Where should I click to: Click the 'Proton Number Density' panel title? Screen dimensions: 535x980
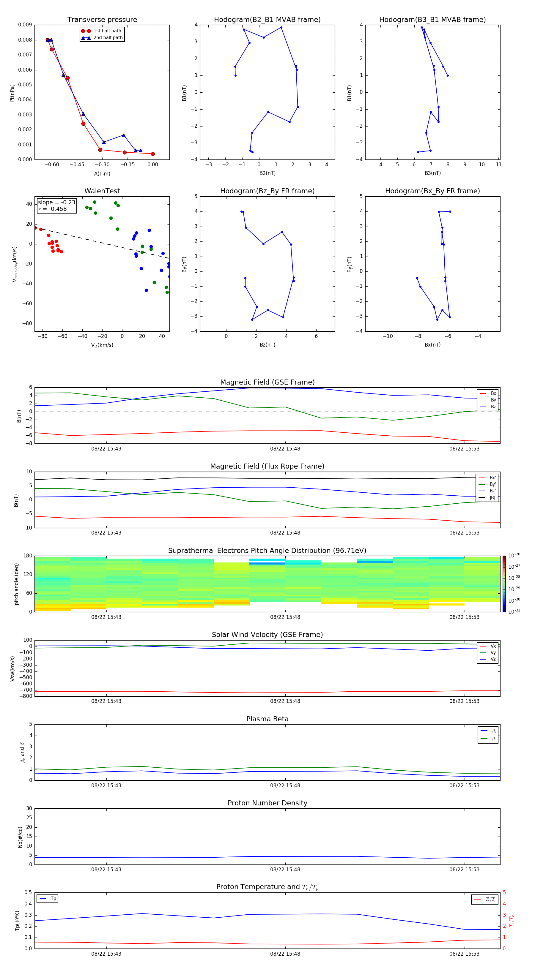267,803
